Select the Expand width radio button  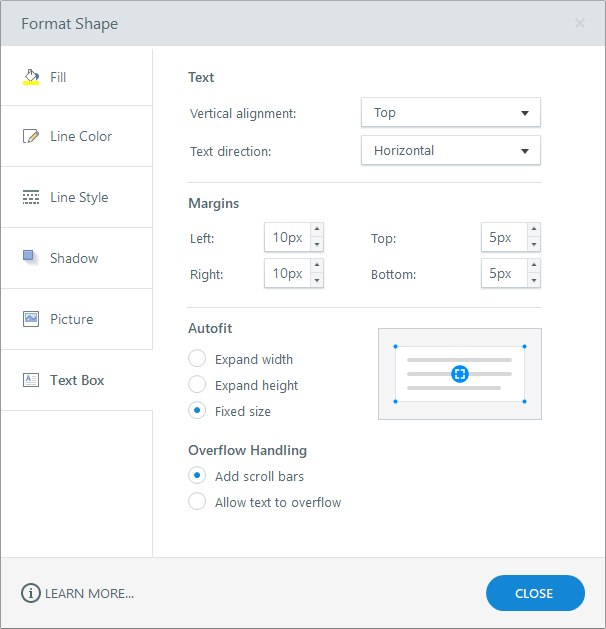197,359
